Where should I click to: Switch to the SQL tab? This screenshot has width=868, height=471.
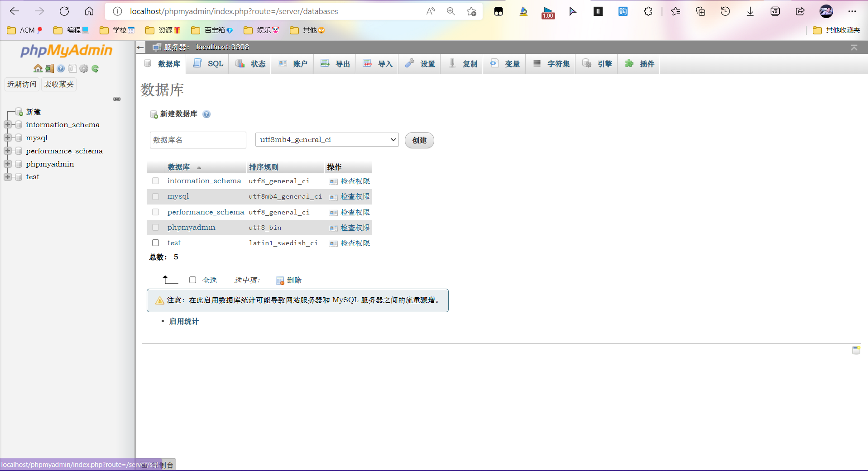coord(208,64)
